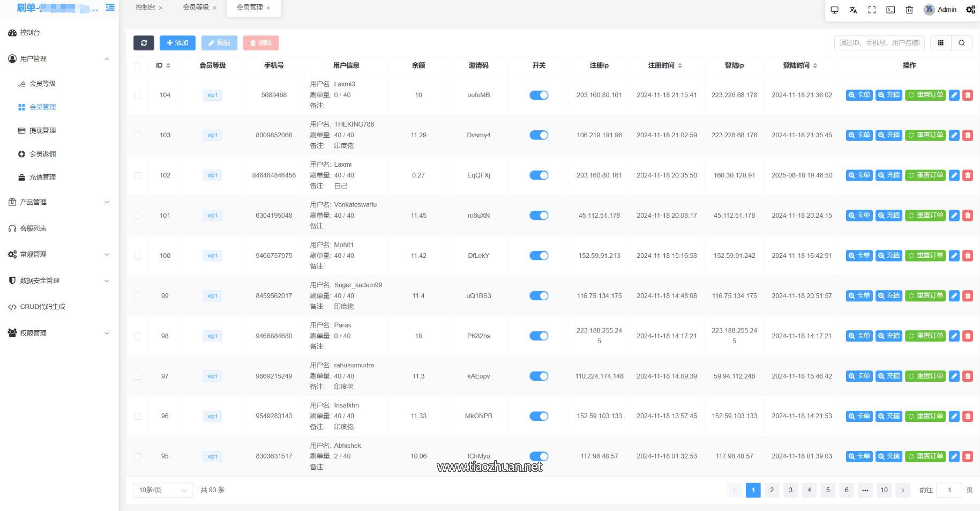Screen dimensions: 980x511
Task: Open 提现管理 in the sidebar
Action: [42, 130]
